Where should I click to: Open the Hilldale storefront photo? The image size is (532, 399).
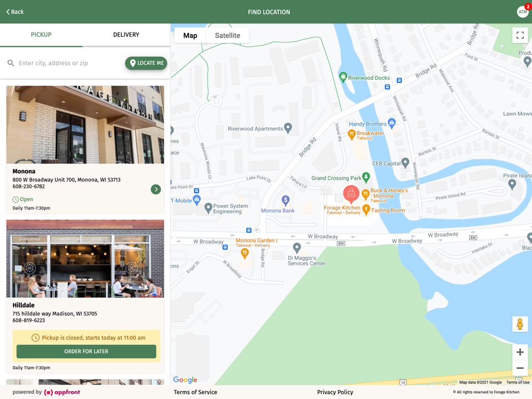coord(85,259)
